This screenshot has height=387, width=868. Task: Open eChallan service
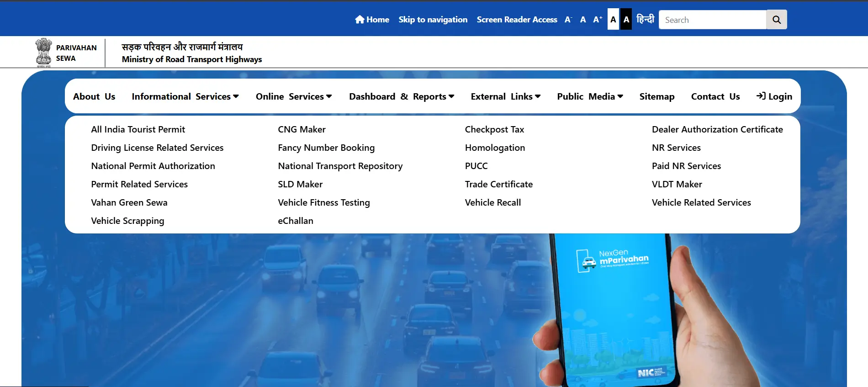pos(296,221)
